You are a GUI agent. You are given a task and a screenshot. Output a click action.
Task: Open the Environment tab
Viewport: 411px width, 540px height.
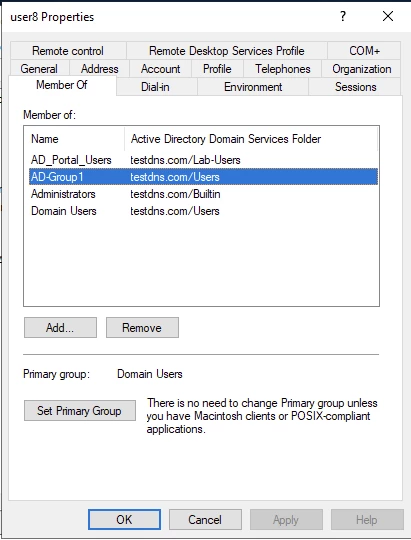coord(253,87)
